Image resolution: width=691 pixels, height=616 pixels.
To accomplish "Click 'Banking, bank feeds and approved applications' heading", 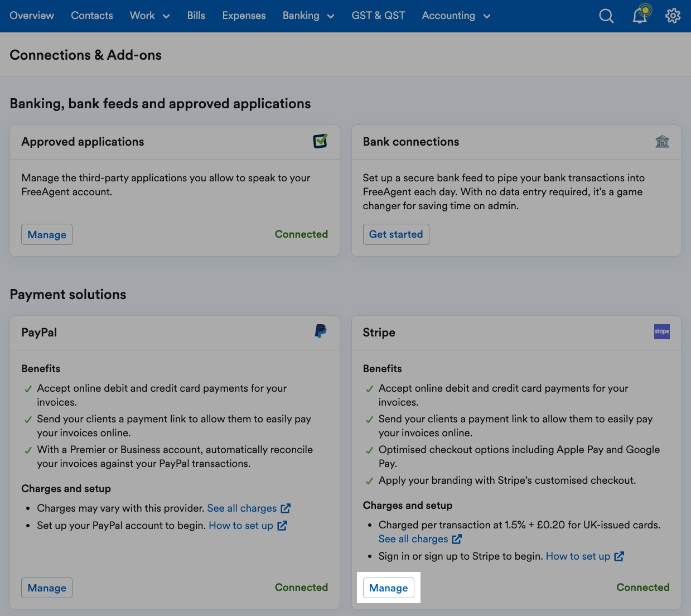I will pos(160,104).
